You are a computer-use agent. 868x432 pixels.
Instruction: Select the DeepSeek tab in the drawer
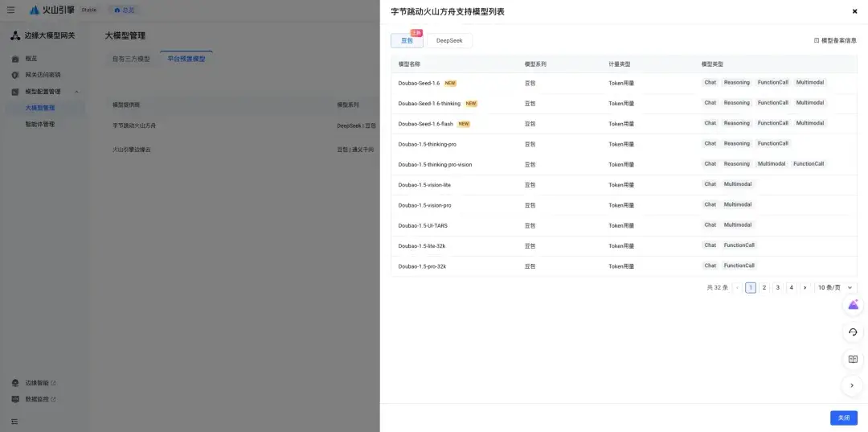click(x=449, y=41)
